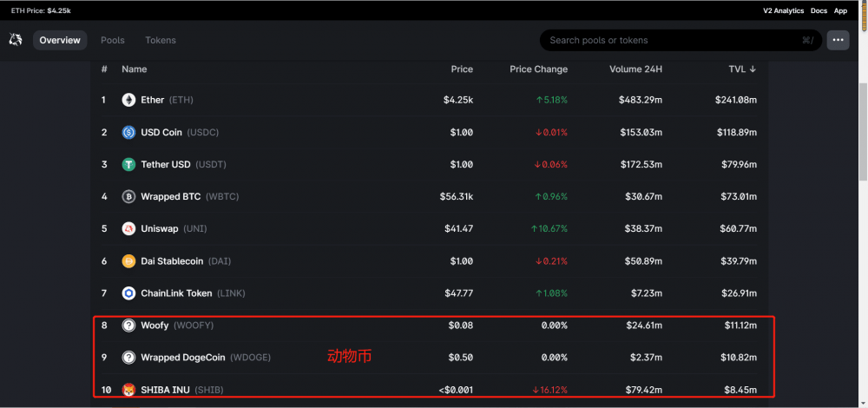Click the Dai Stablecoin token icon
868x408 pixels.
(128, 261)
